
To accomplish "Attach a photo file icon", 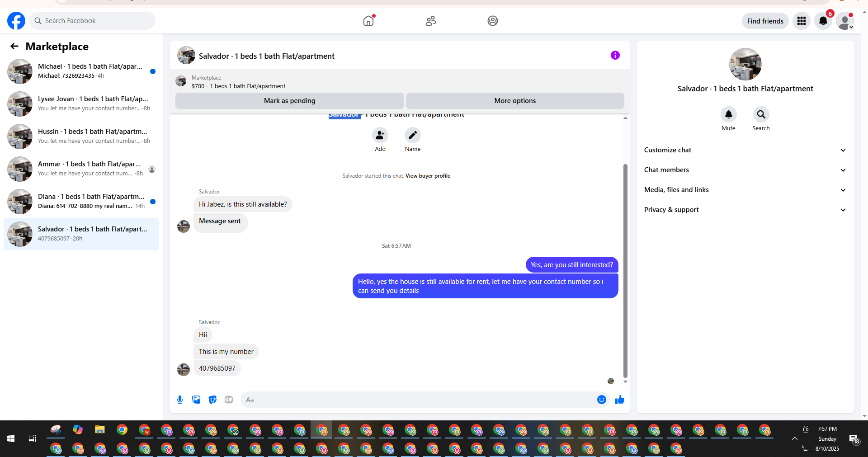I will [x=196, y=400].
